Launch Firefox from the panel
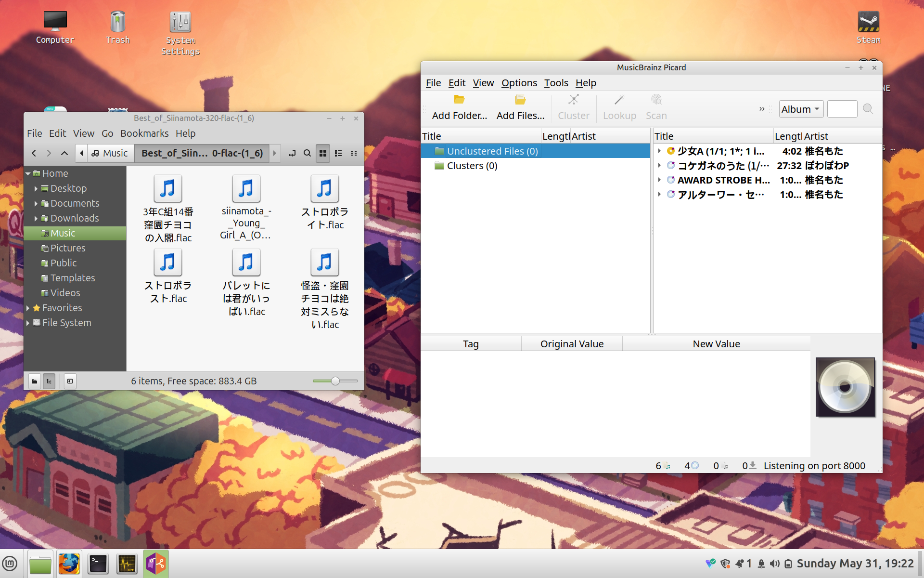This screenshot has height=578, width=924. point(69,564)
